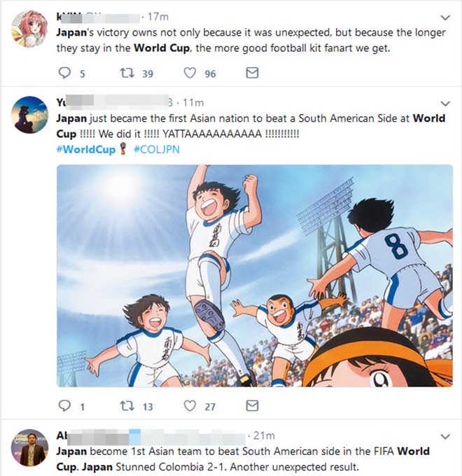Reply to the football kit fanart tweet
Image resolution: width=462 pixels, height=476 pixels.
coord(64,73)
